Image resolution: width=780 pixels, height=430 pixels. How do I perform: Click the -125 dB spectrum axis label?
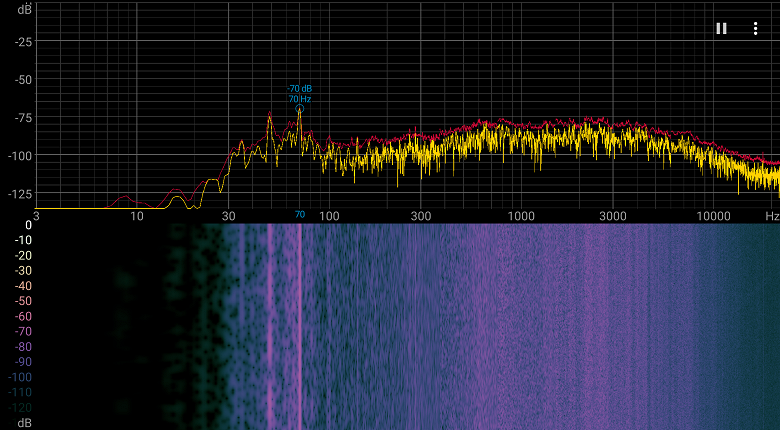pos(20,194)
